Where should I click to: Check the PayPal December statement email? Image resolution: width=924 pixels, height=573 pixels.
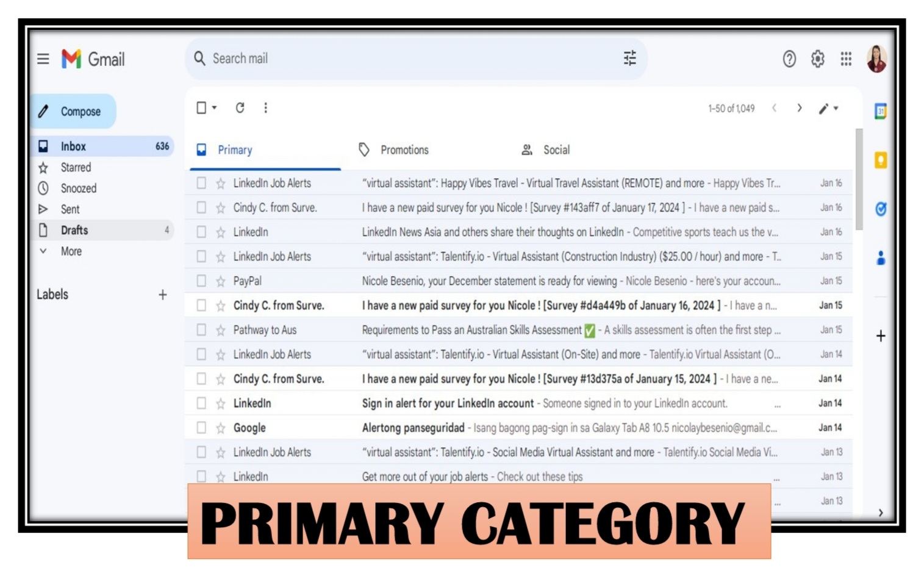point(201,281)
